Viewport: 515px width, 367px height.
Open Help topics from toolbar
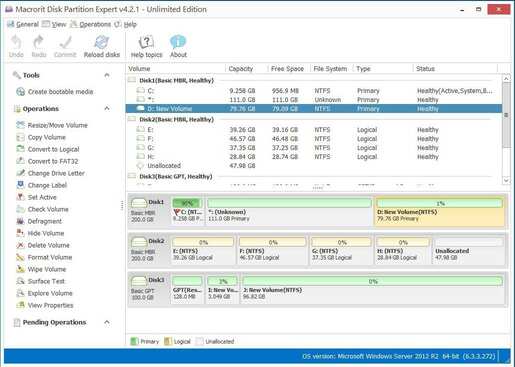(x=146, y=46)
